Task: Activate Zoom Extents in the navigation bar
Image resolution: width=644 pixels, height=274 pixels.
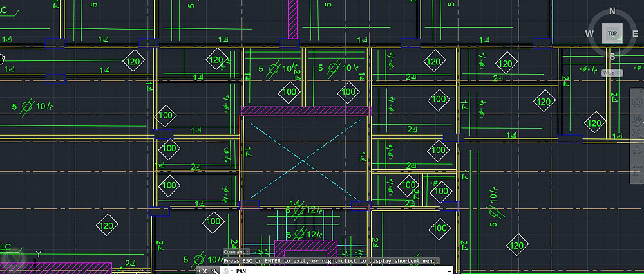Action: click(x=638, y=133)
